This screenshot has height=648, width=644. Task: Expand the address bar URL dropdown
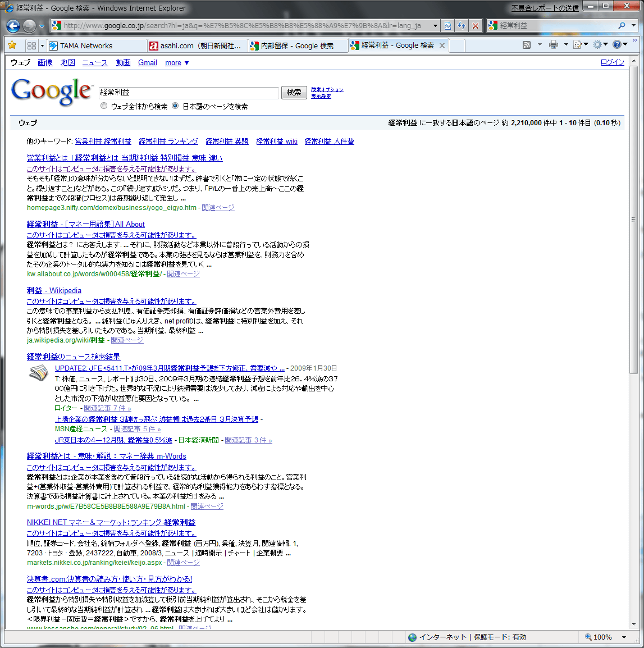[x=435, y=26]
